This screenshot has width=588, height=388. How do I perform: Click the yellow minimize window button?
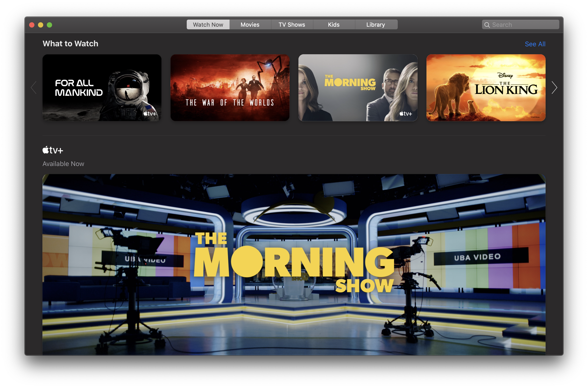click(41, 25)
